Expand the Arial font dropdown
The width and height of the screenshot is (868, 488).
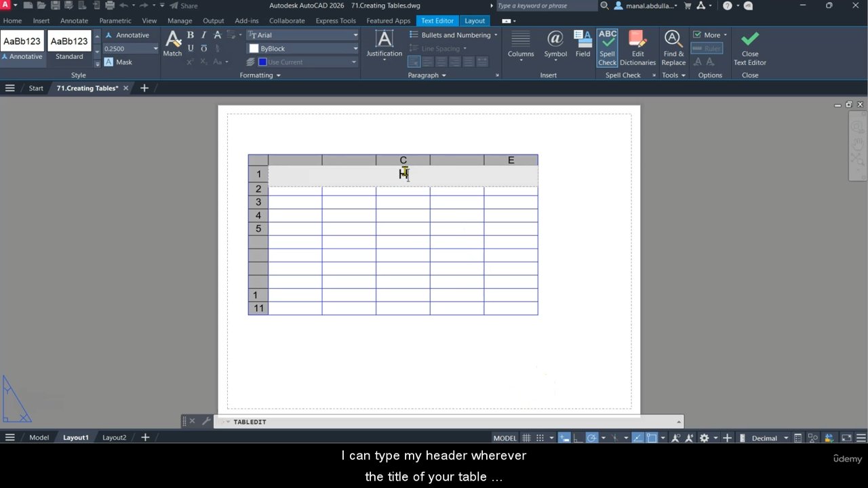click(355, 35)
